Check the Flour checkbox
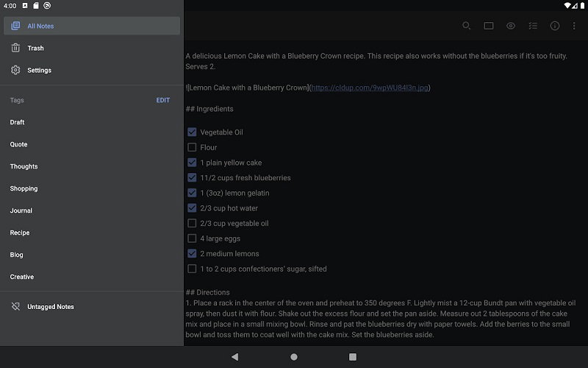 tap(192, 147)
